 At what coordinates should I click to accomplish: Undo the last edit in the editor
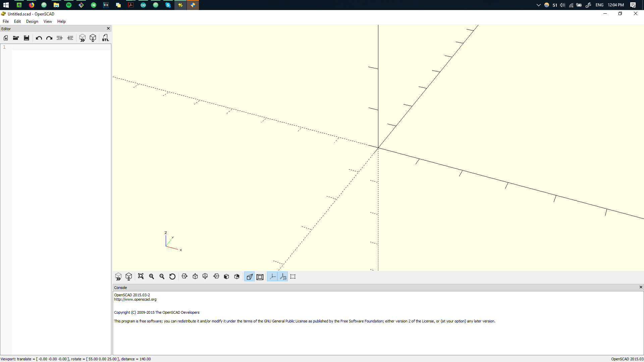[39, 38]
